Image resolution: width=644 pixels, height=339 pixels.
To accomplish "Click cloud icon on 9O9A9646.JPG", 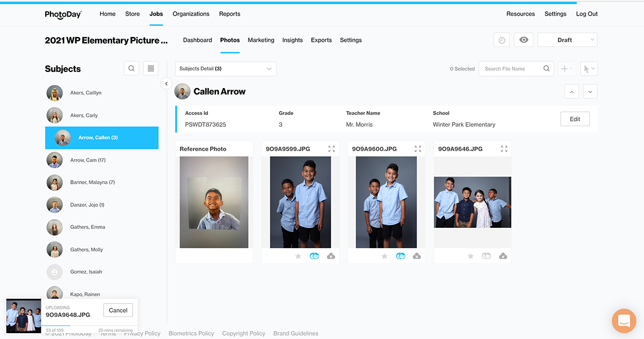I will coord(503,256).
